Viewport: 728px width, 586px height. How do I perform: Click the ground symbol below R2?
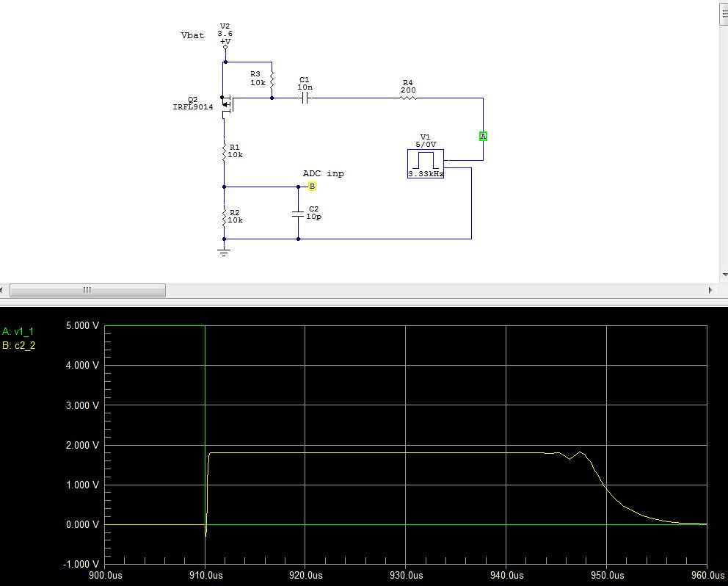[224, 250]
